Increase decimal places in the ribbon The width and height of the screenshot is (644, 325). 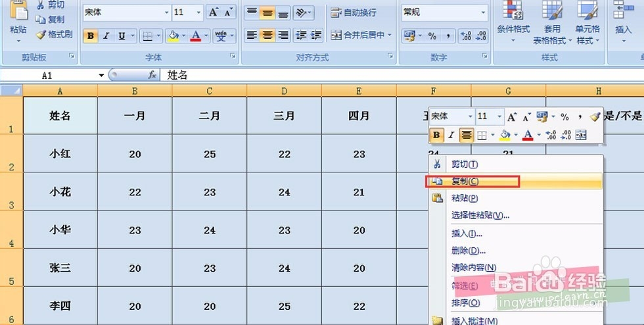pos(466,36)
